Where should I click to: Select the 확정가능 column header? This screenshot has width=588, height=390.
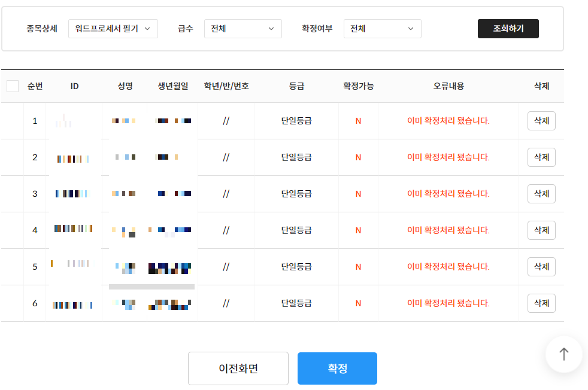(x=358, y=86)
